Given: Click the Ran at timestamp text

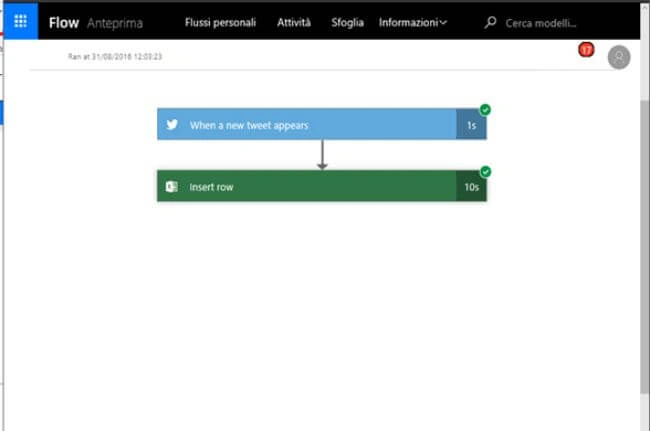Looking at the screenshot, I should point(115,56).
